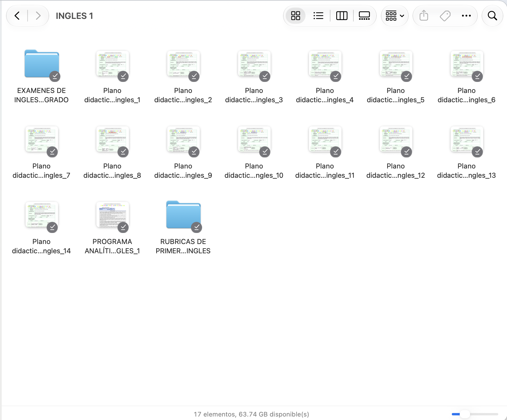Switch to list view

tap(319, 16)
